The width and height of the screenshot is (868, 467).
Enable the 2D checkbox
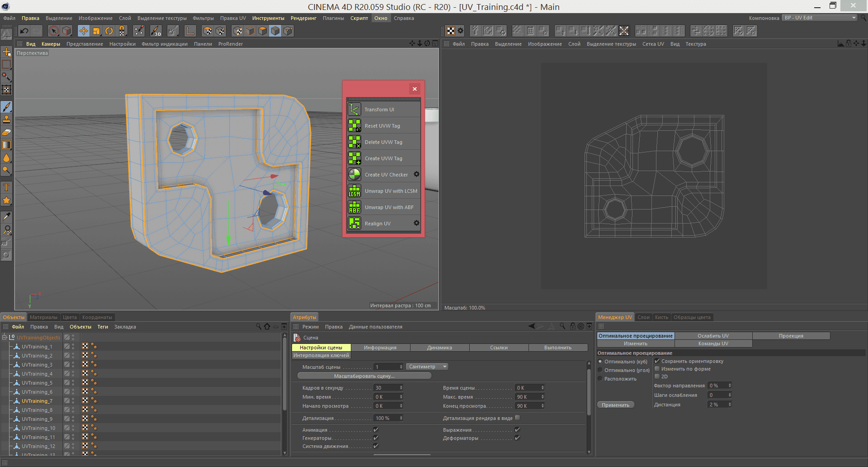[x=657, y=376]
